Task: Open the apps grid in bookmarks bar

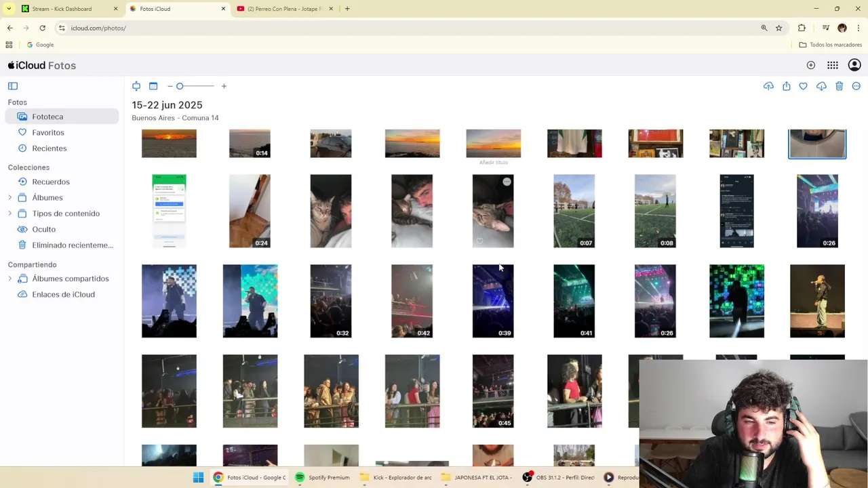Action: point(9,45)
